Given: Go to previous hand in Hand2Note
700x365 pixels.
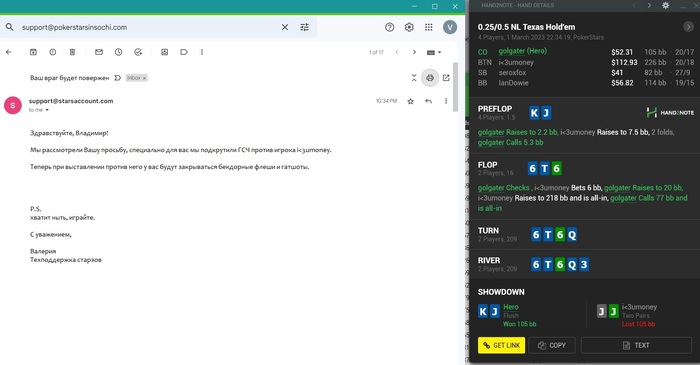Looking at the screenshot, I should (x=634, y=5).
